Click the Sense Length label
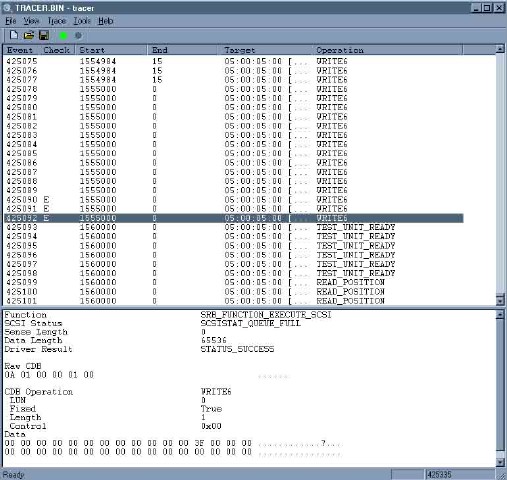The image size is (507, 480). coord(36,332)
